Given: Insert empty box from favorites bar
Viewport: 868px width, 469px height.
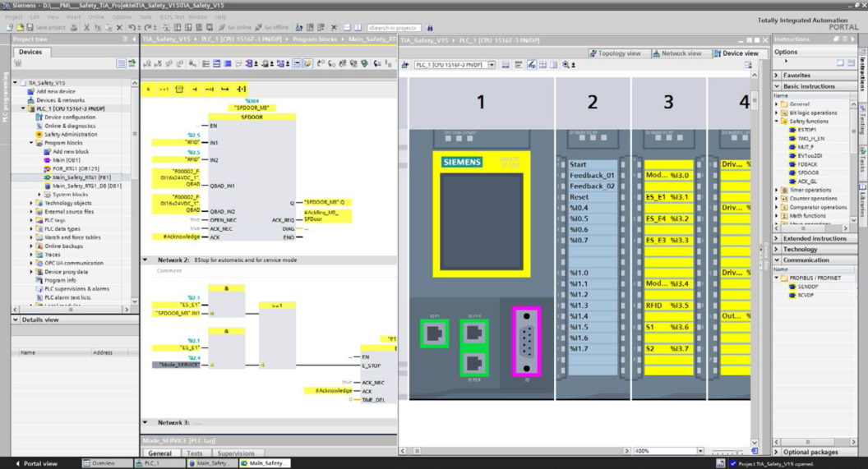Looking at the screenshot, I should coord(179,89).
